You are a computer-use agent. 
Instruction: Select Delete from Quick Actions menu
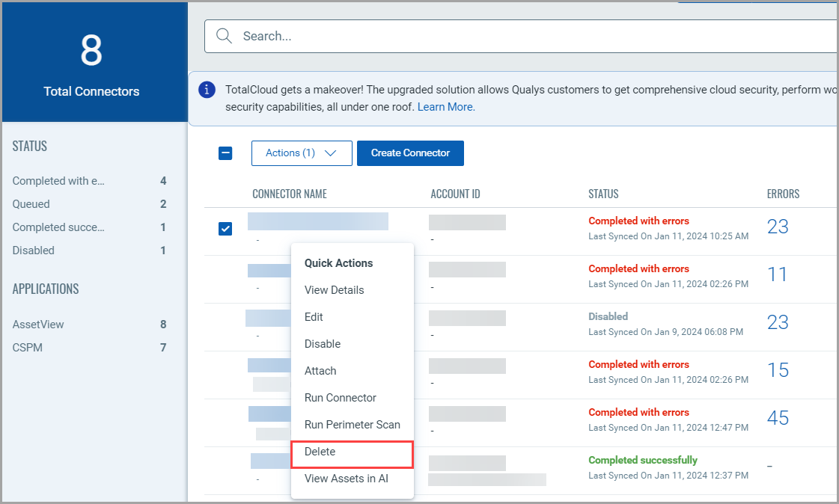[320, 452]
